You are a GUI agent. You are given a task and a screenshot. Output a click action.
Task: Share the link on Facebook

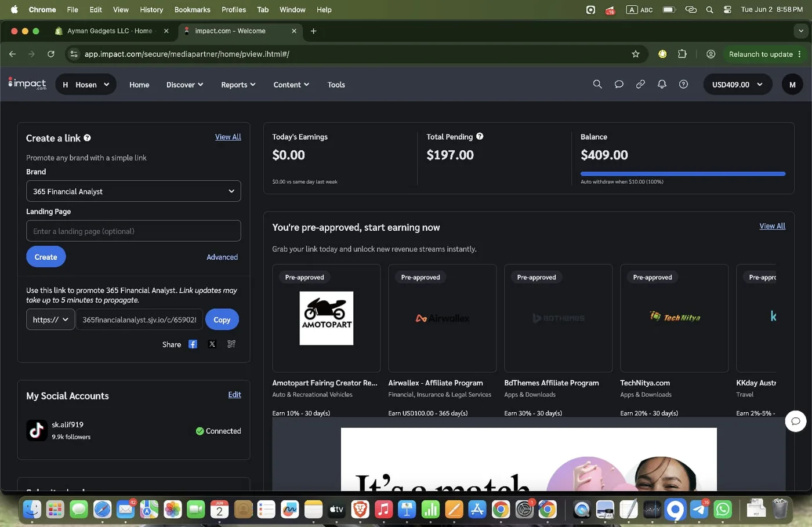click(193, 344)
